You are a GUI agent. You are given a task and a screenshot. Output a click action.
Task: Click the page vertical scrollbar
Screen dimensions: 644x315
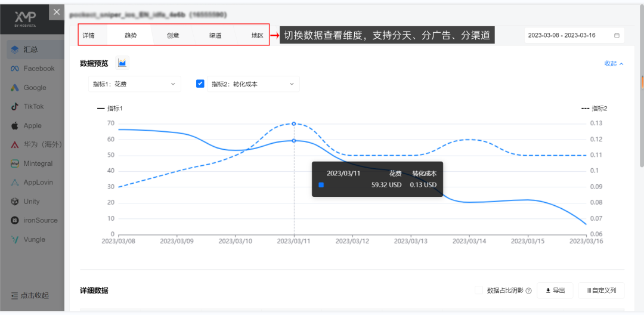(642, 87)
